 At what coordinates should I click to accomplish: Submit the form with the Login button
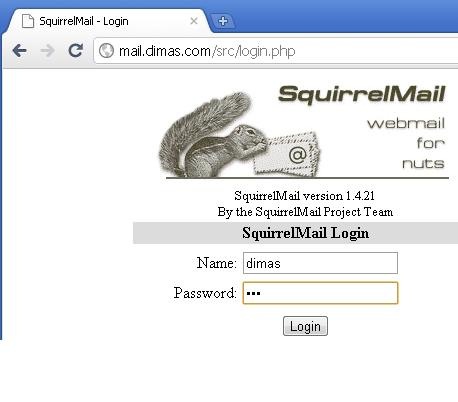(x=305, y=326)
